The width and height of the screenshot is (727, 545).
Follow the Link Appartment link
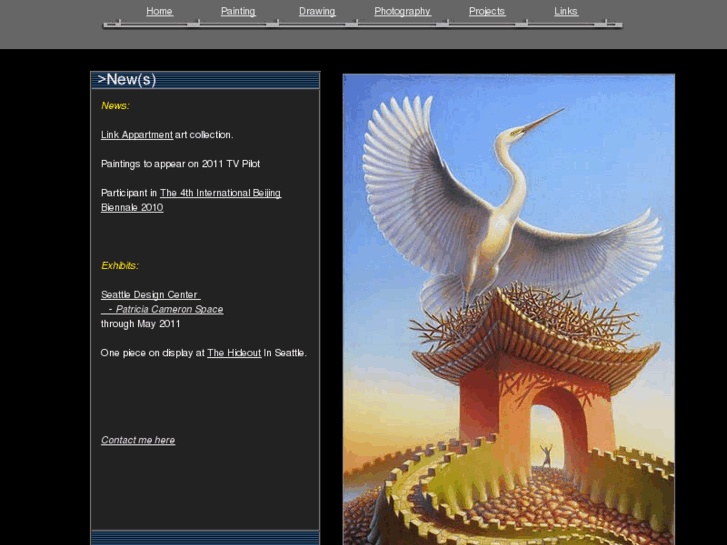point(137,135)
